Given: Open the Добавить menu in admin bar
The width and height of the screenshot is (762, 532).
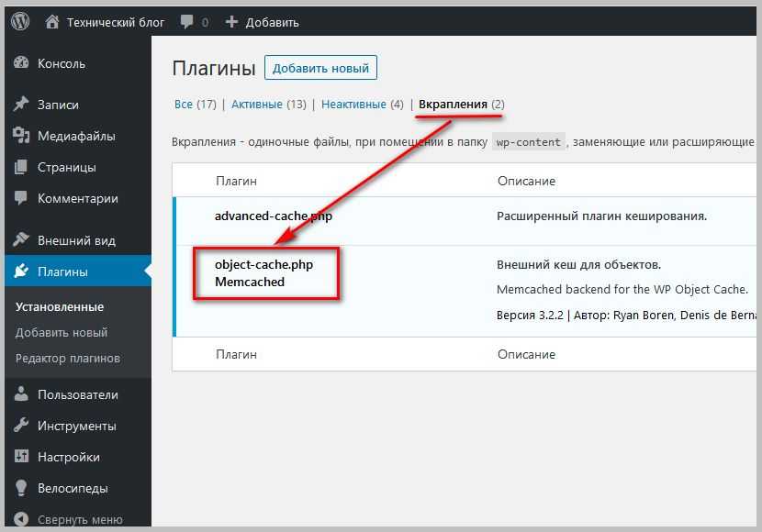Looking at the screenshot, I should pyautogui.click(x=272, y=22).
